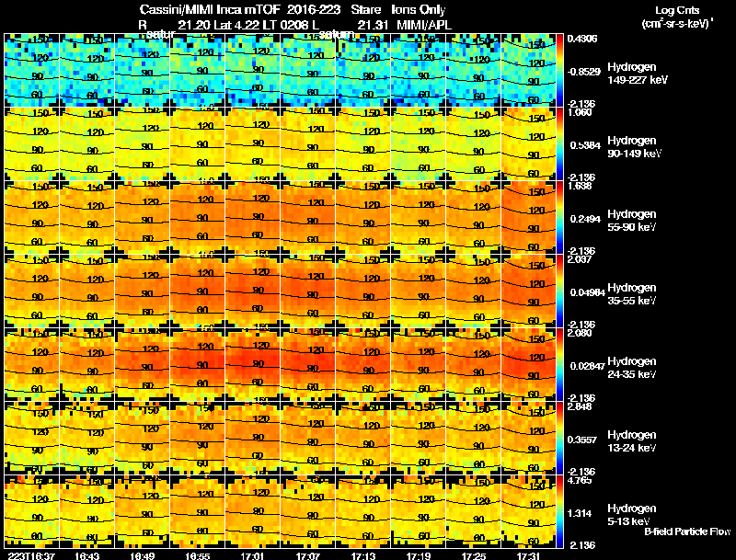Click the "223T16:37" time axis label

tap(31, 555)
